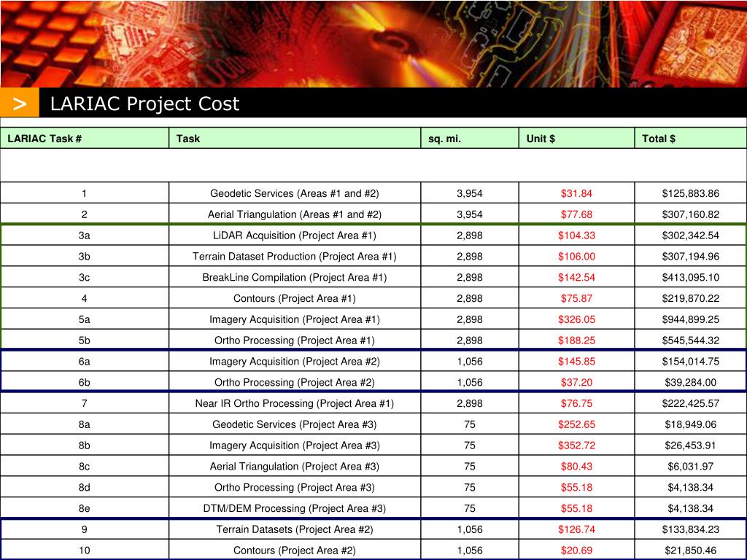Click unit price $352.72

[576, 445]
